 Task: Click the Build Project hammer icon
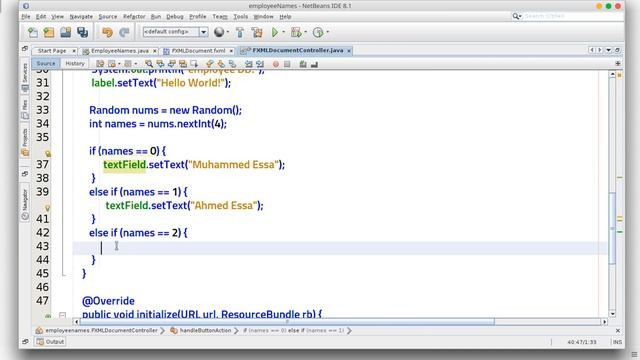point(240,32)
